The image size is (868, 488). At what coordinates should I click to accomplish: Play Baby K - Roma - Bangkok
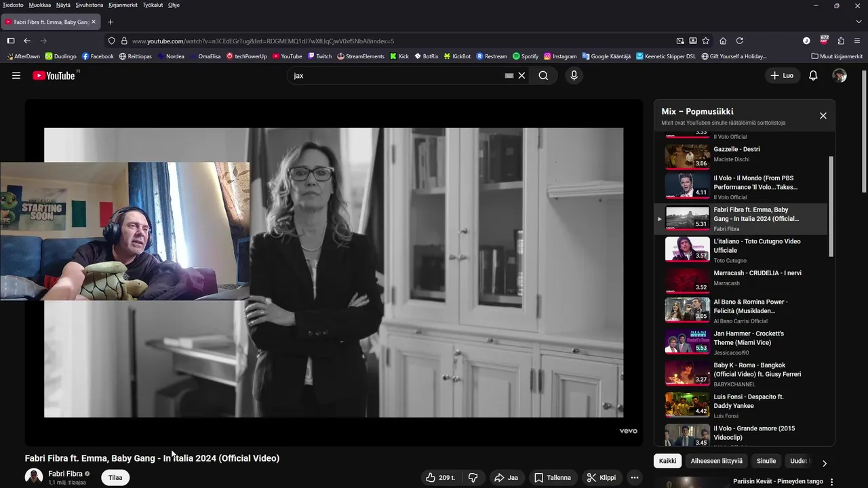[x=741, y=373]
